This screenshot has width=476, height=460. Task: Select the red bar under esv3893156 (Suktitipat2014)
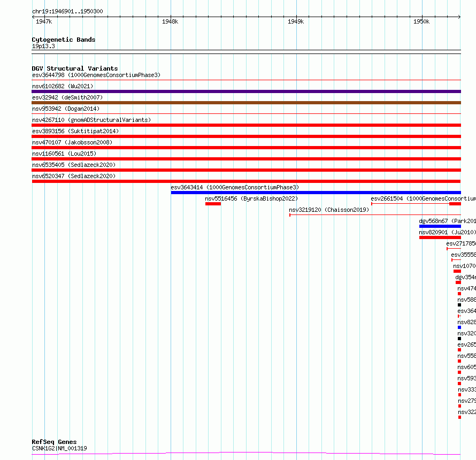(246, 136)
